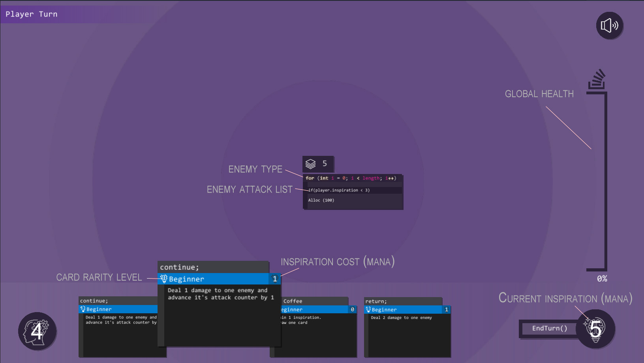Click the Beginner rarity icon on the smaller continue card
Viewport: 644px width, 363px height.
coord(83,309)
